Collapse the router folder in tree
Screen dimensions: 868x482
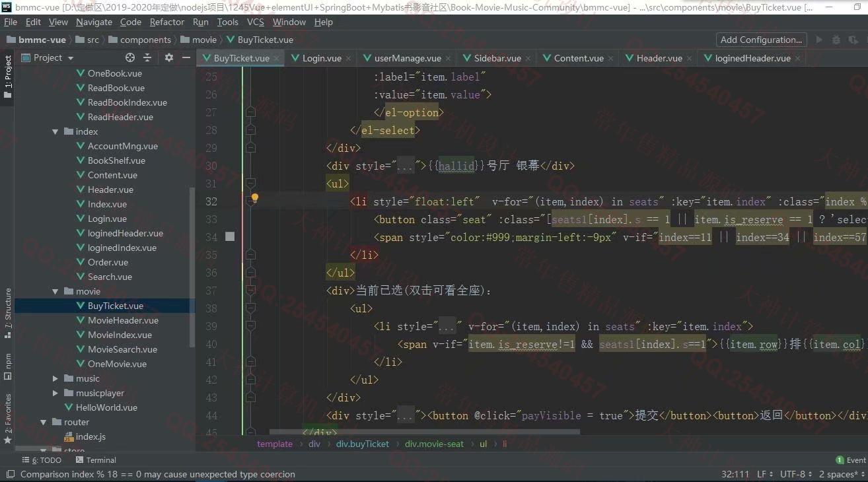point(44,422)
